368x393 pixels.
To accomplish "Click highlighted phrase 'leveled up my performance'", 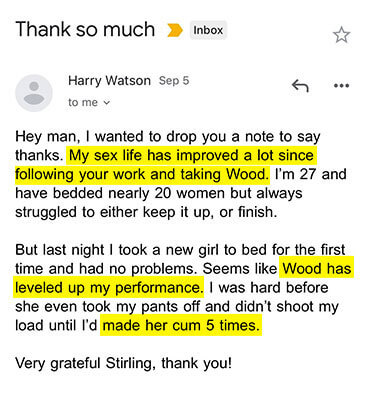I will (108, 288).
